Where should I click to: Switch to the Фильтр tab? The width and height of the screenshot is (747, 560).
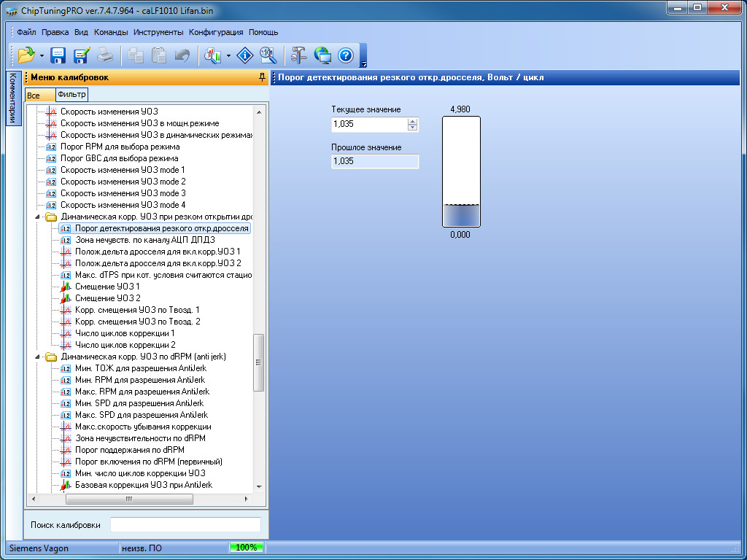(71, 95)
